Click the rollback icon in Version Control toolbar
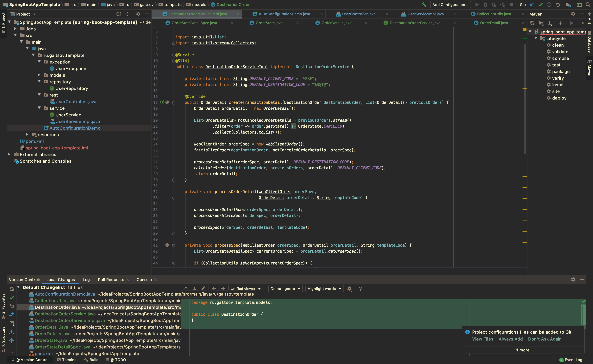Image resolution: width=593 pixels, height=364 pixels. tap(12, 306)
